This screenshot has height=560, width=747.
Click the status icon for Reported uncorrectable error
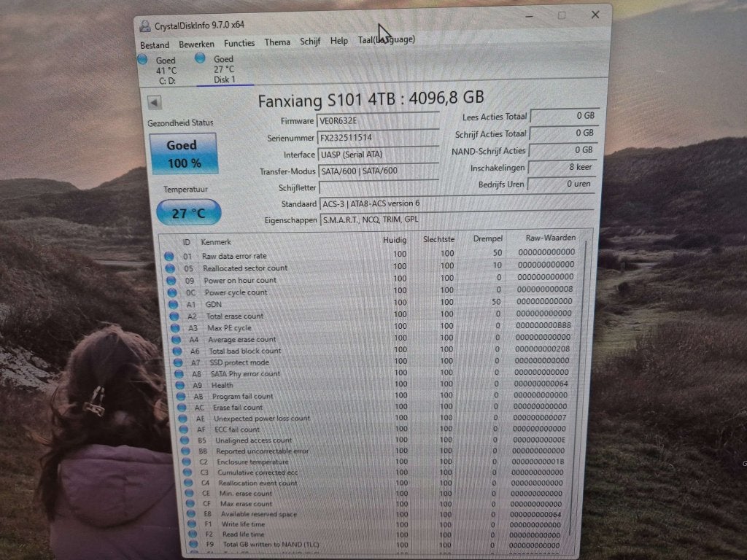click(x=186, y=451)
